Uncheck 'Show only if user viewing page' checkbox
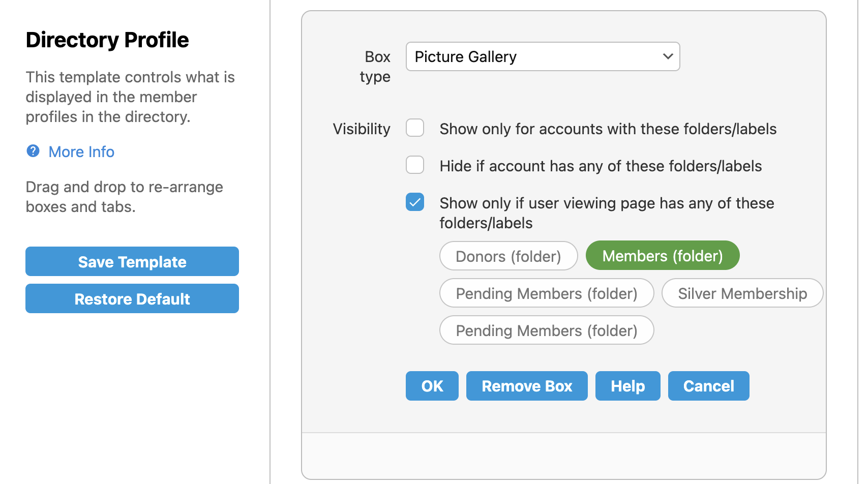The width and height of the screenshot is (868, 484). click(x=415, y=202)
